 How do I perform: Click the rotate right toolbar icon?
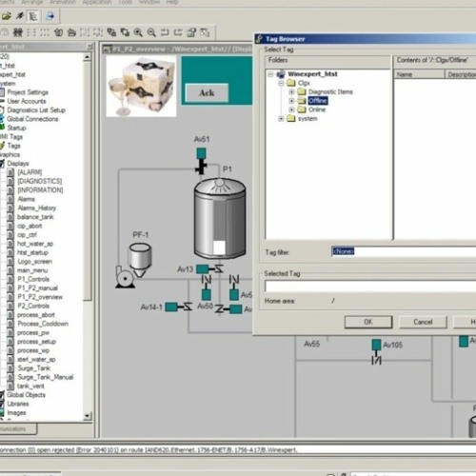72,32
